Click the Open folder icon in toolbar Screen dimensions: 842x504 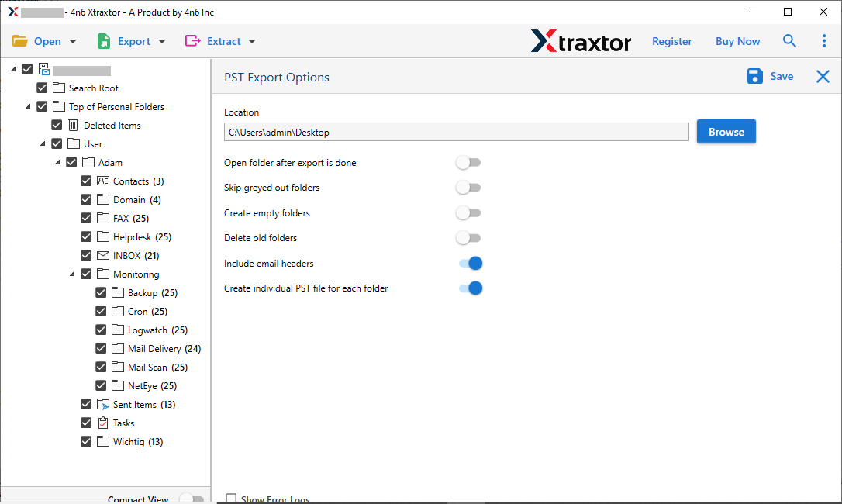(x=20, y=41)
